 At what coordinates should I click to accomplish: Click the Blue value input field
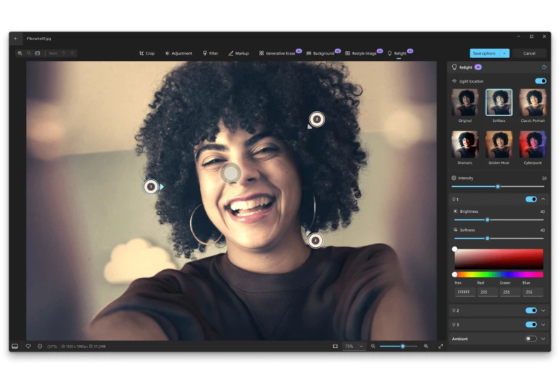pyautogui.click(x=533, y=292)
